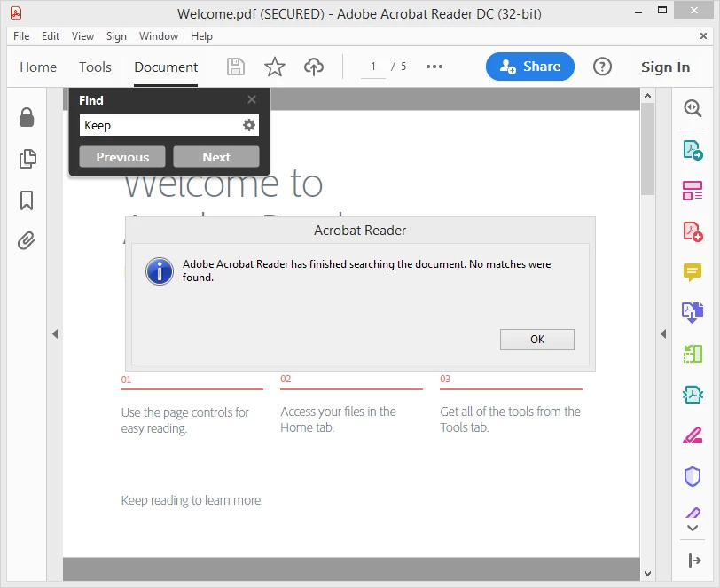Open the Sign menu
The width and height of the screenshot is (720, 588).
coord(116,36)
